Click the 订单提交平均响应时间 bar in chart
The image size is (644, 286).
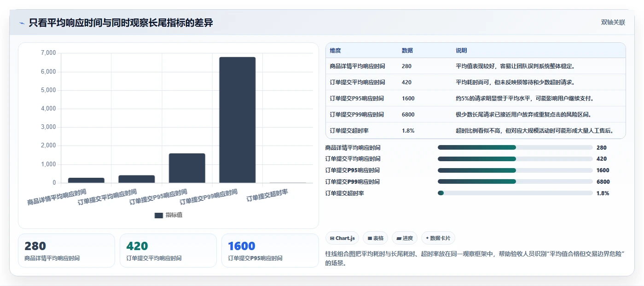coord(137,179)
